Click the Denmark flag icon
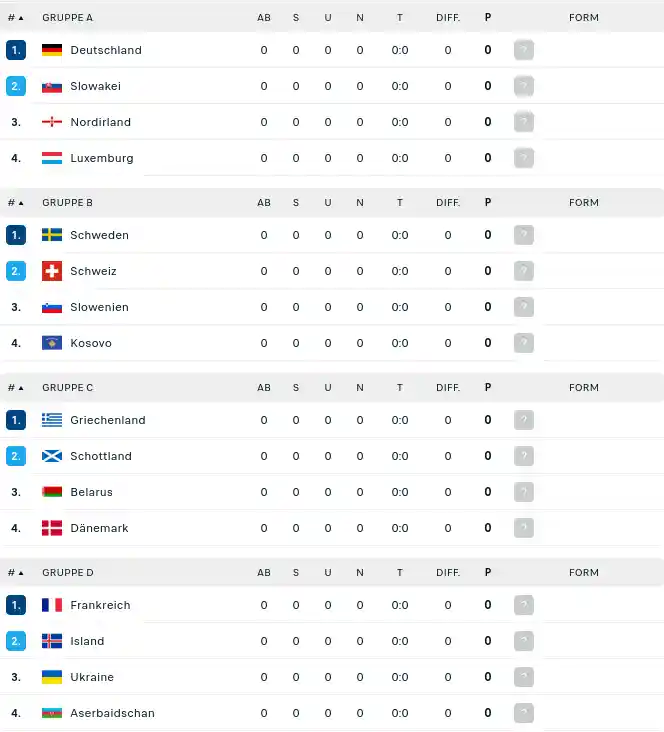The image size is (664, 732). [x=52, y=528]
